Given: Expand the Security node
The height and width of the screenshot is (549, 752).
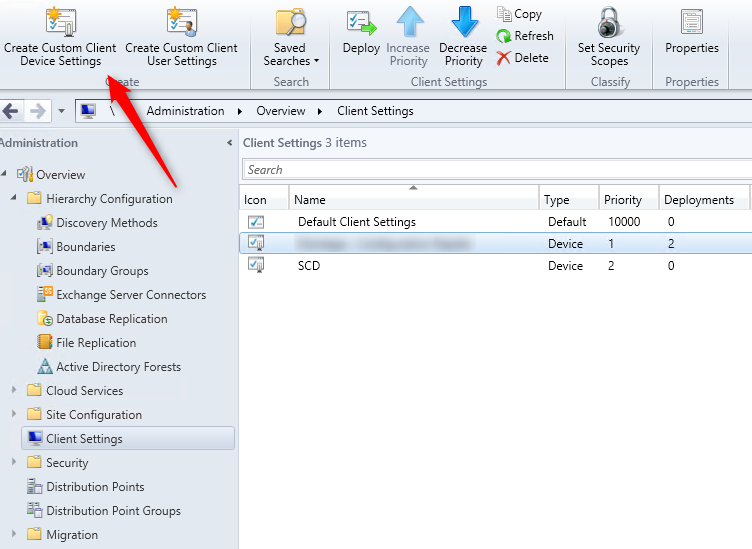Looking at the screenshot, I should [x=14, y=462].
